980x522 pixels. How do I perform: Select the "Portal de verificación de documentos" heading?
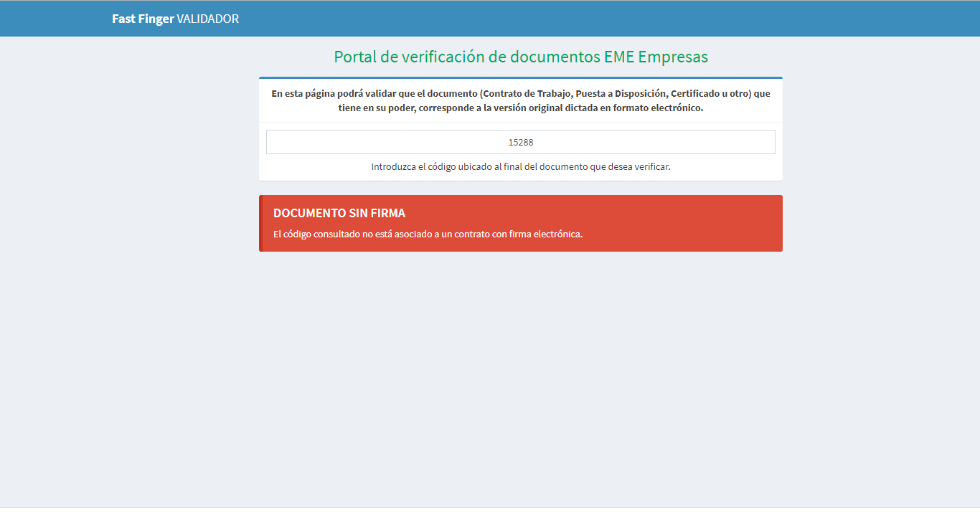[467, 57]
